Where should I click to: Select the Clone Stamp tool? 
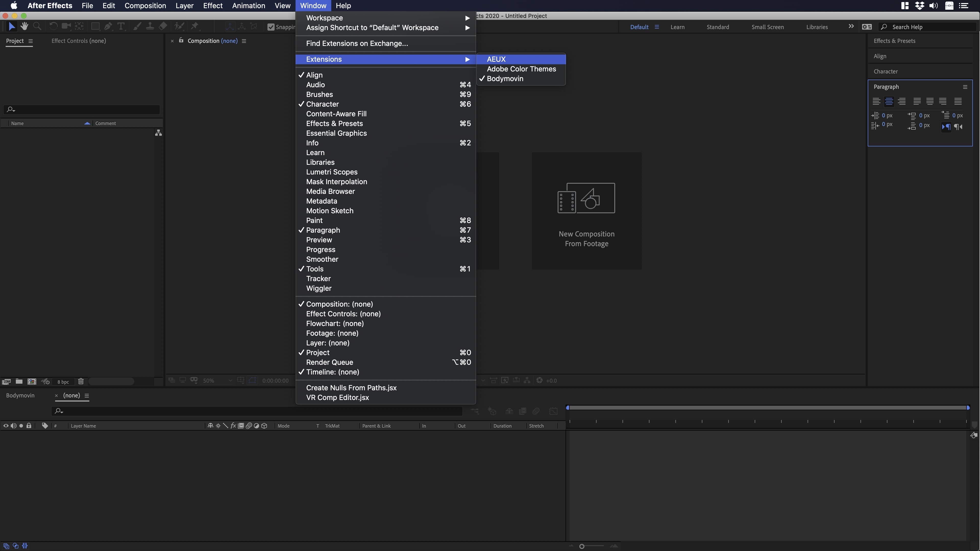150,26
